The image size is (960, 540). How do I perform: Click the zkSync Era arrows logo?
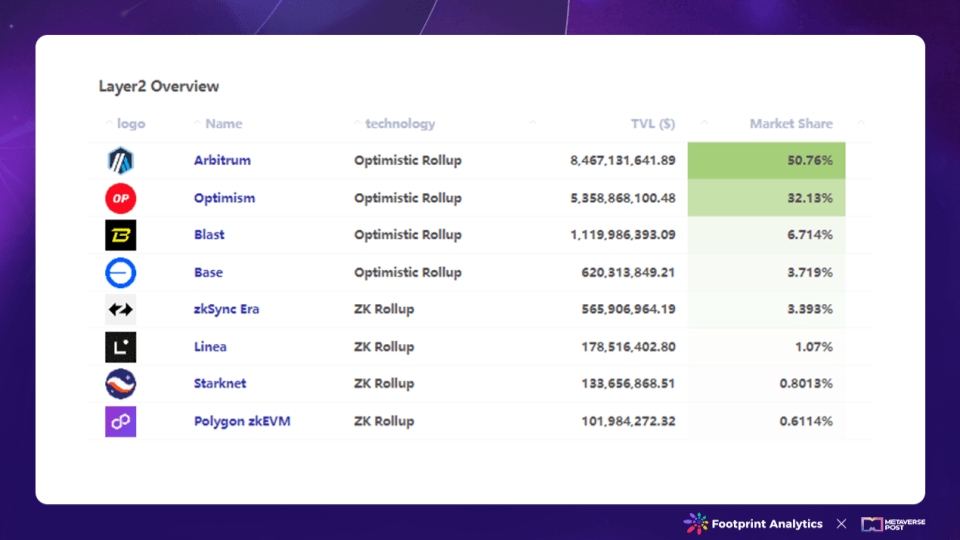(x=121, y=309)
